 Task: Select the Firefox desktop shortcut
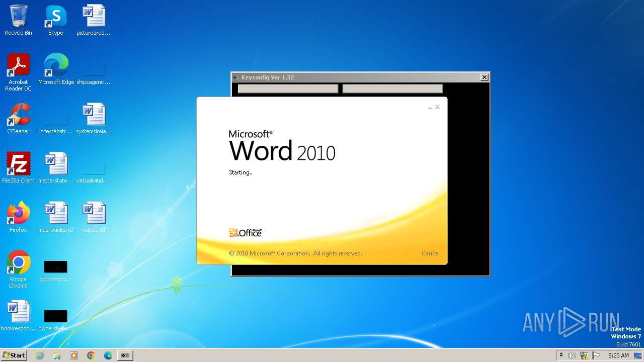point(18,218)
